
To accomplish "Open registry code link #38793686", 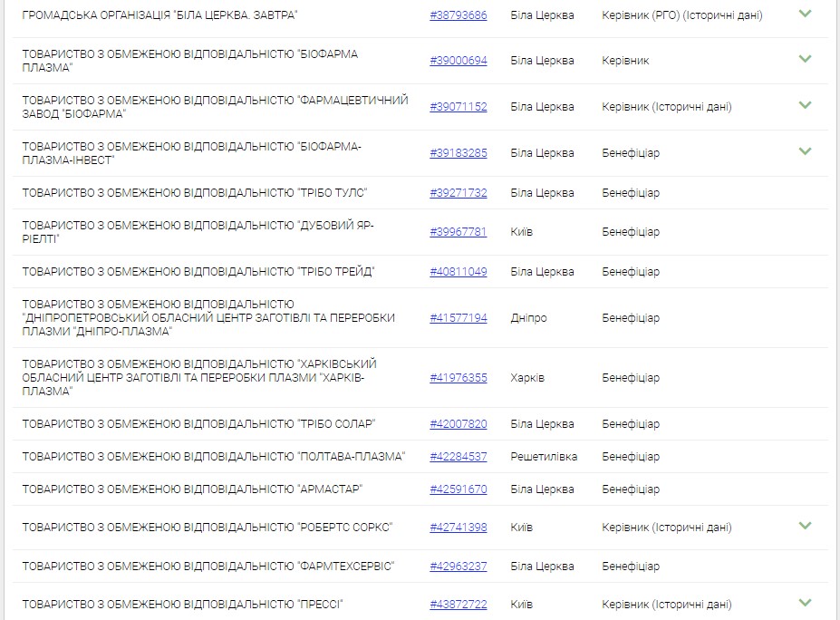I will coord(458,15).
